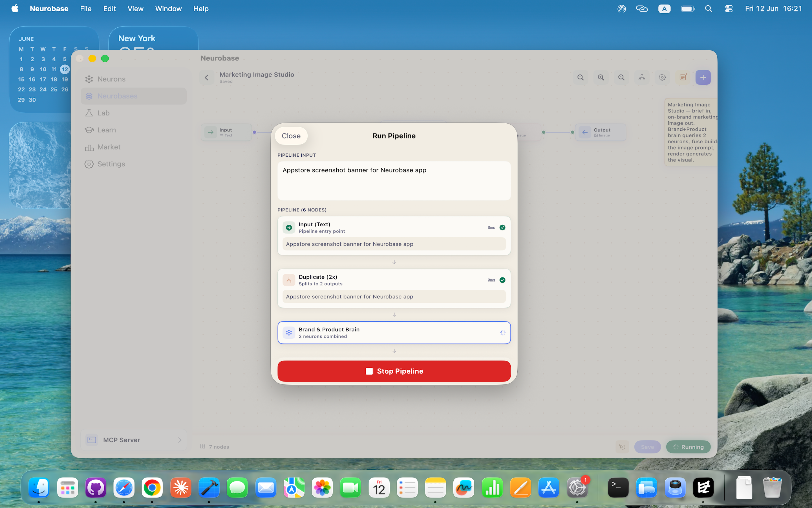Zoom in the pipeline canvas
Image resolution: width=812 pixels, height=508 pixels.
tap(601, 78)
